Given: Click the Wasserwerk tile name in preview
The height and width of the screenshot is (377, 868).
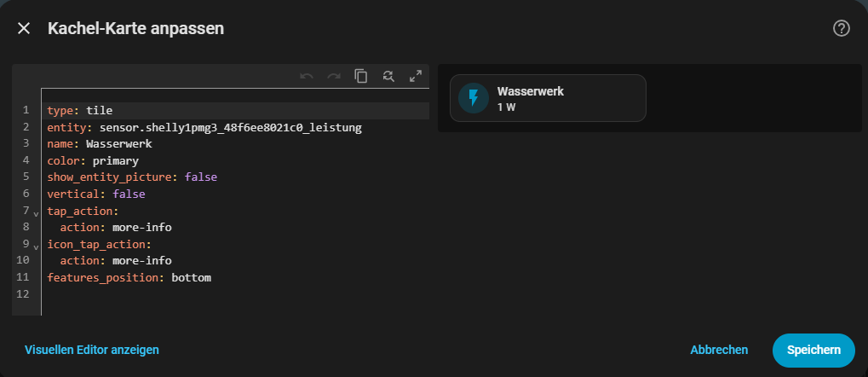Looking at the screenshot, I should pos(530,91).
